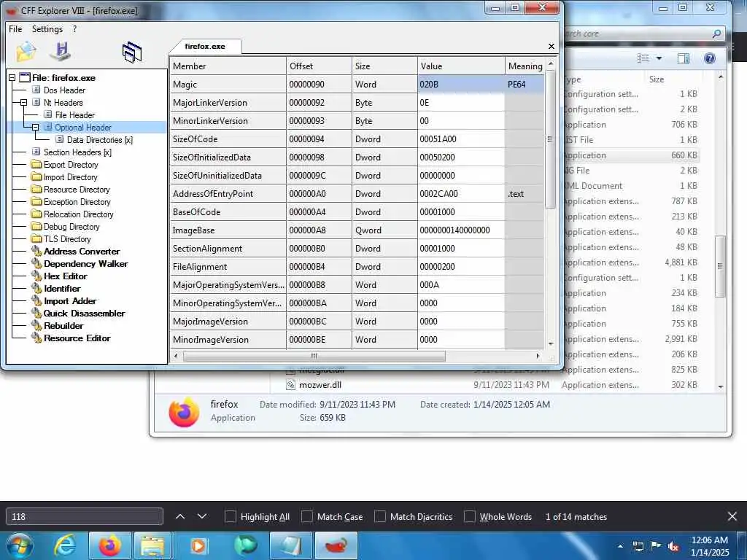Open the Debug Directory node

coord(71,227)
